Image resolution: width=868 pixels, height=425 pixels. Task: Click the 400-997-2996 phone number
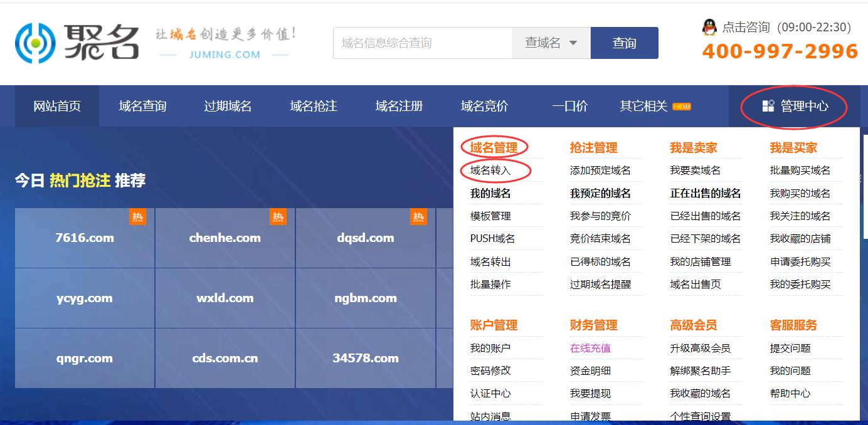pyautogui.click(x=780, y=51)
